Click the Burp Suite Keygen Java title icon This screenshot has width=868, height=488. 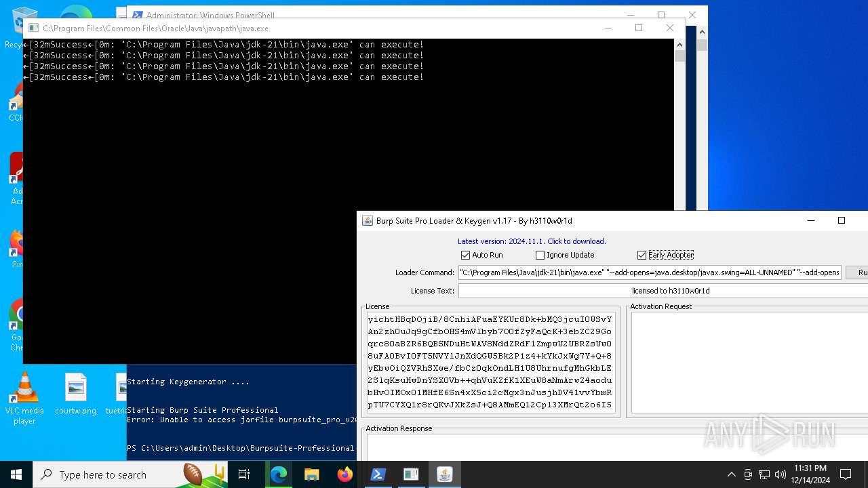pos(368,220)
